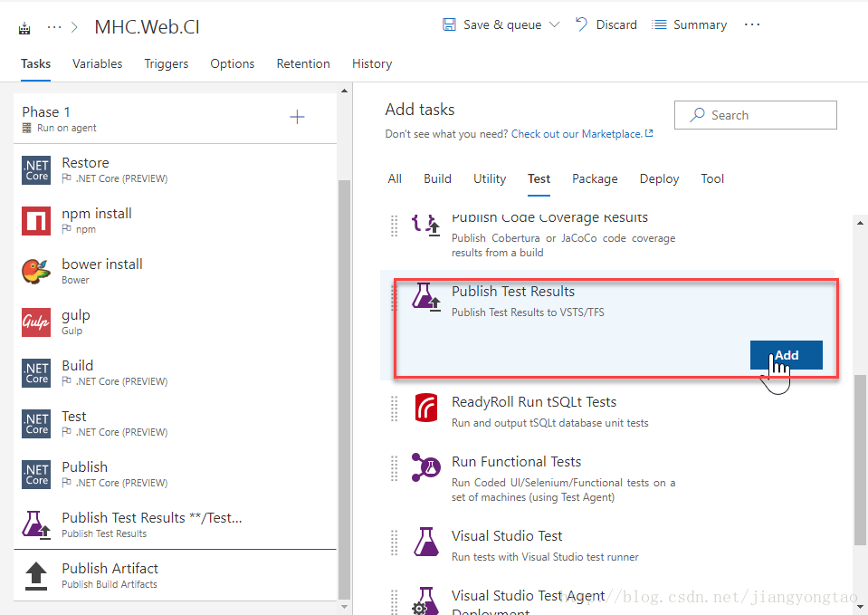Open the Check out our Marketplace link
This screenshot has height=615, width=868.
[582, 134]
